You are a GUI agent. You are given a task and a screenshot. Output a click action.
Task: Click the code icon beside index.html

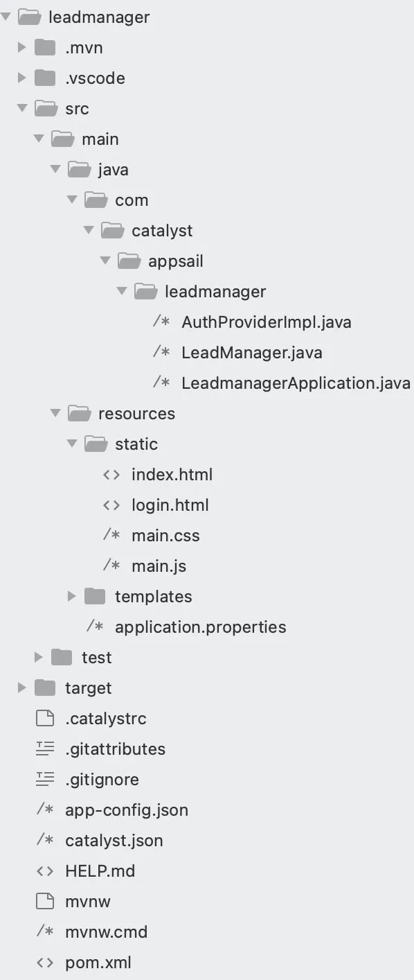[111, 475]
